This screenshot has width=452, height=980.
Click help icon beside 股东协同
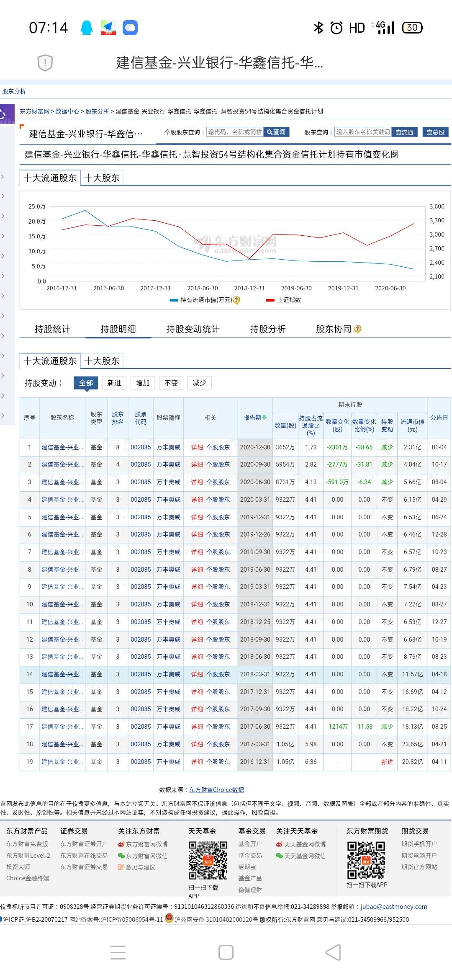pyautogui.click(x=357, y=329)
